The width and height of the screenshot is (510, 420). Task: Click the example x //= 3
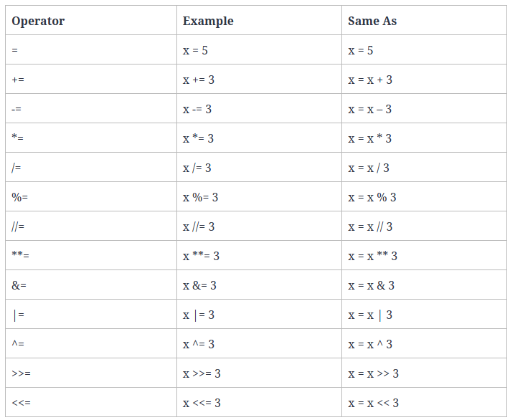coord(199,226)
